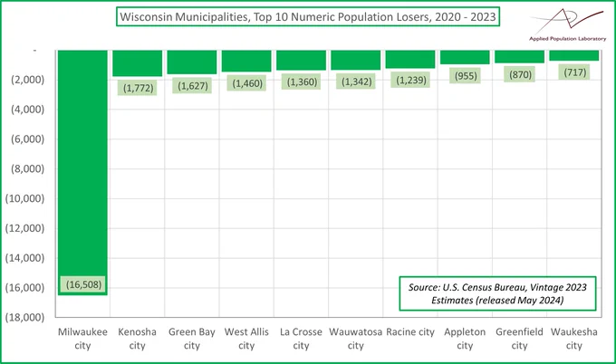616x364 pixels.
Task: Click the Appleton city axis label
Action: (x=465, y=339)
